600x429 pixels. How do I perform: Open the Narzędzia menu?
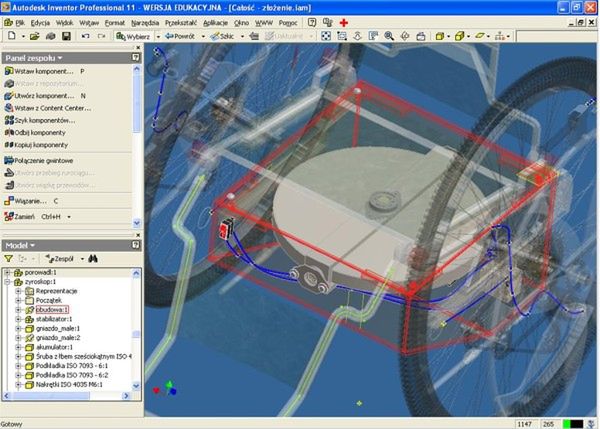[145, 23]
